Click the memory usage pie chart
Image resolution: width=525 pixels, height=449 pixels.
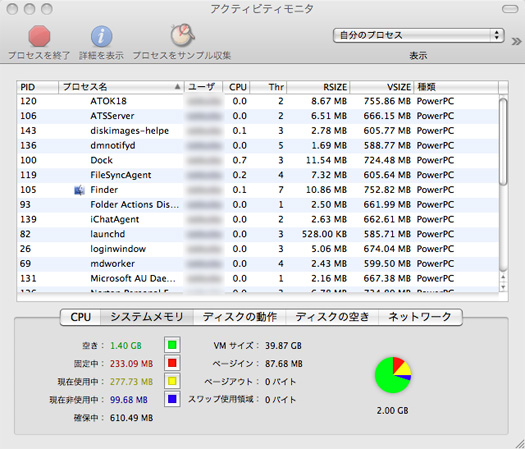[x=393, y=375]
